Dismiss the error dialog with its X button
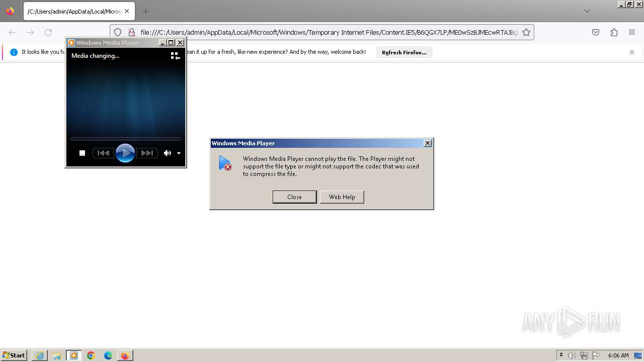The image size is (644, 362). pos(428,143)
